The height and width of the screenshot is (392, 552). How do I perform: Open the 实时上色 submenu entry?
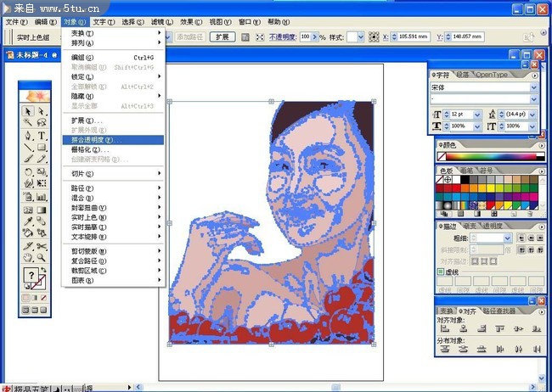click(x=113, y=217)
